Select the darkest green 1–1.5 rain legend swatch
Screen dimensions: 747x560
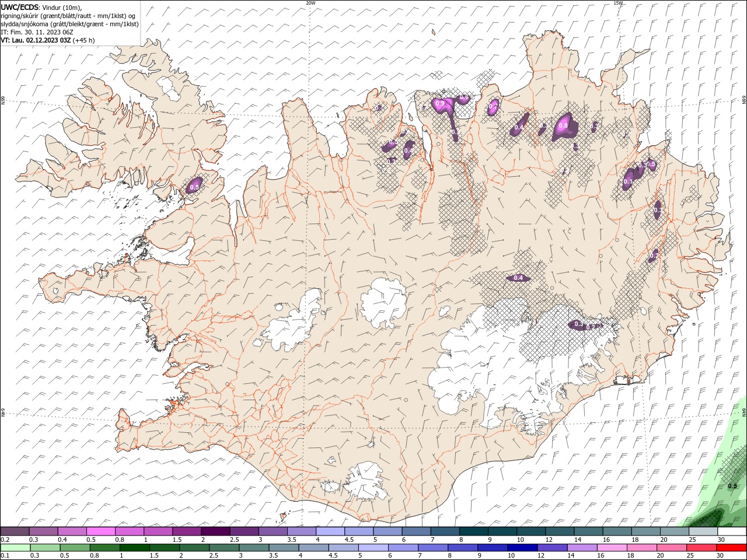click(135, 547)
